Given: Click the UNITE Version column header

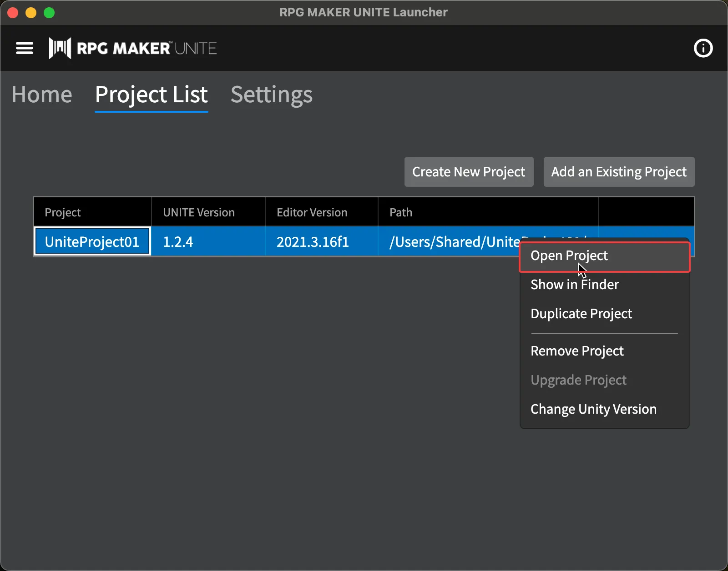Looking at the screenshot, I should (199, 212).
